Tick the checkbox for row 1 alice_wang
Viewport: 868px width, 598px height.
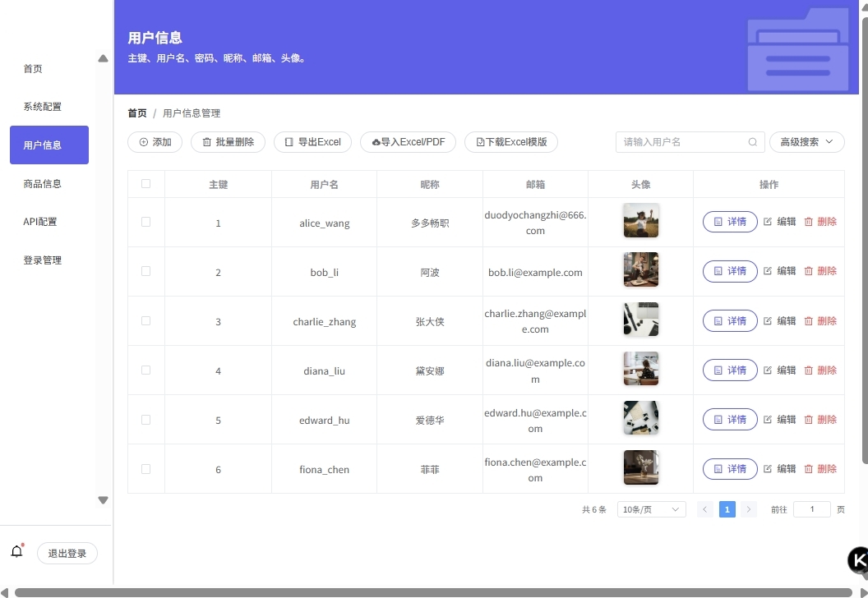(146, 222)
